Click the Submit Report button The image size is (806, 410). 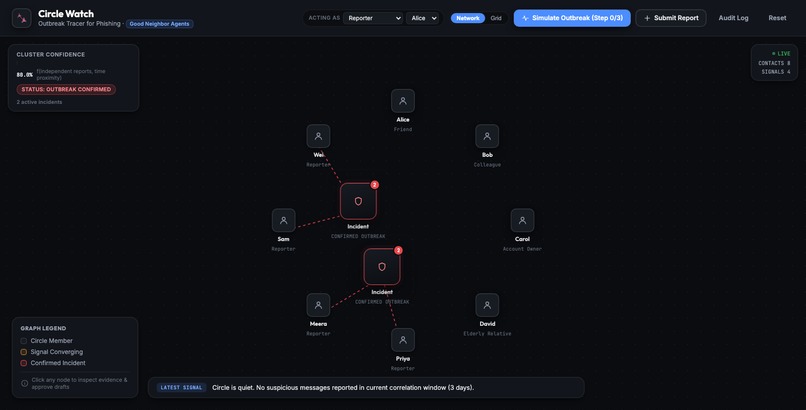(x=671, y=18)
